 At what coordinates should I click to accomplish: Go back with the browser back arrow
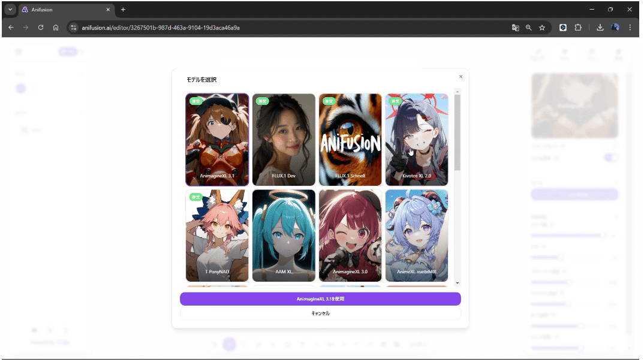click(x=11, y=28)
